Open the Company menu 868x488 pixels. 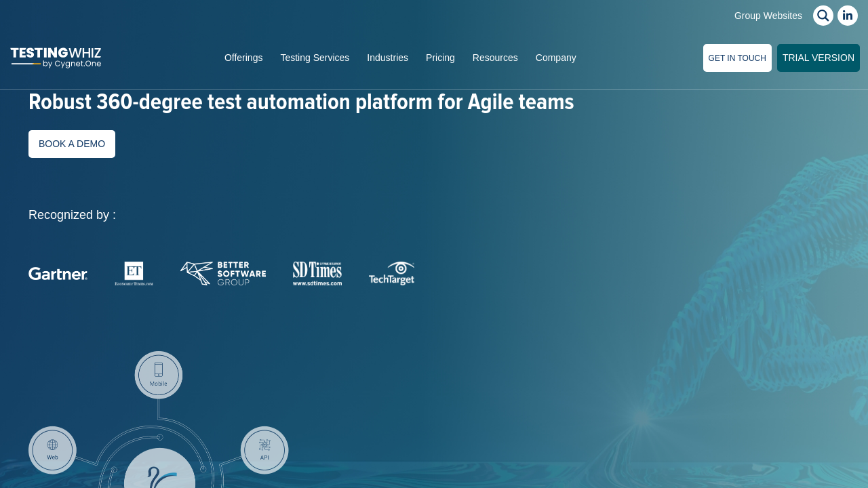(x=555, y=58)
